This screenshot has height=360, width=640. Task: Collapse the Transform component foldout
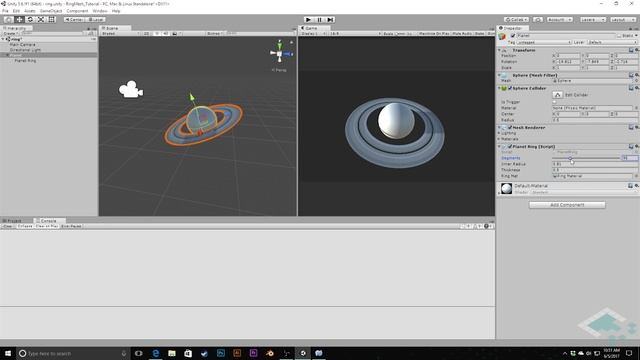coord(499,50)
